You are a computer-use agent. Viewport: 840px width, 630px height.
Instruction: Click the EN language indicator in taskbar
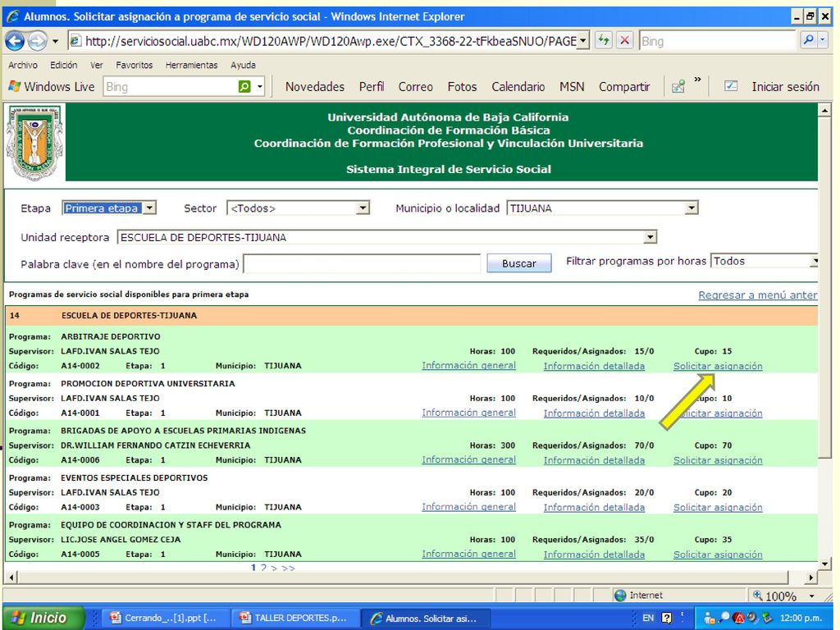648,618
